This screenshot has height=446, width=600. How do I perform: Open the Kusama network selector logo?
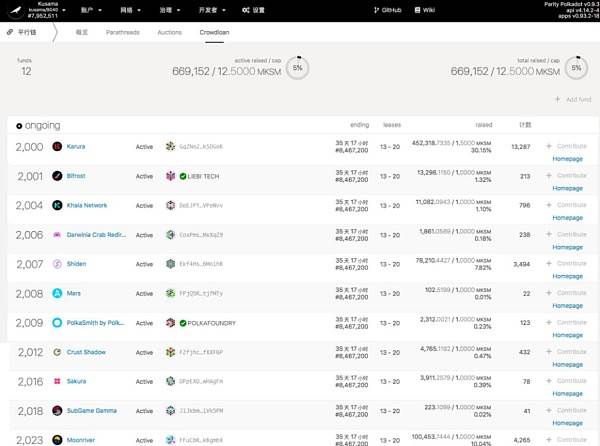tap(16, 10)
